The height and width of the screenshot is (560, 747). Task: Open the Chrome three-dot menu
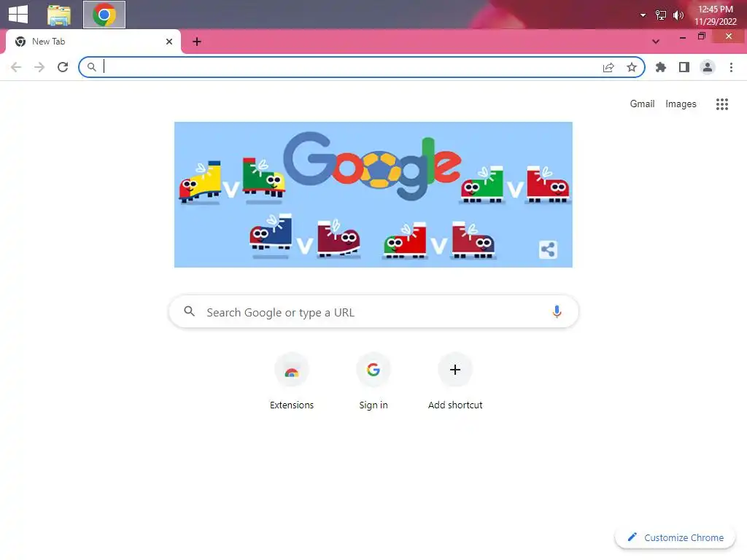pos(731,67)
